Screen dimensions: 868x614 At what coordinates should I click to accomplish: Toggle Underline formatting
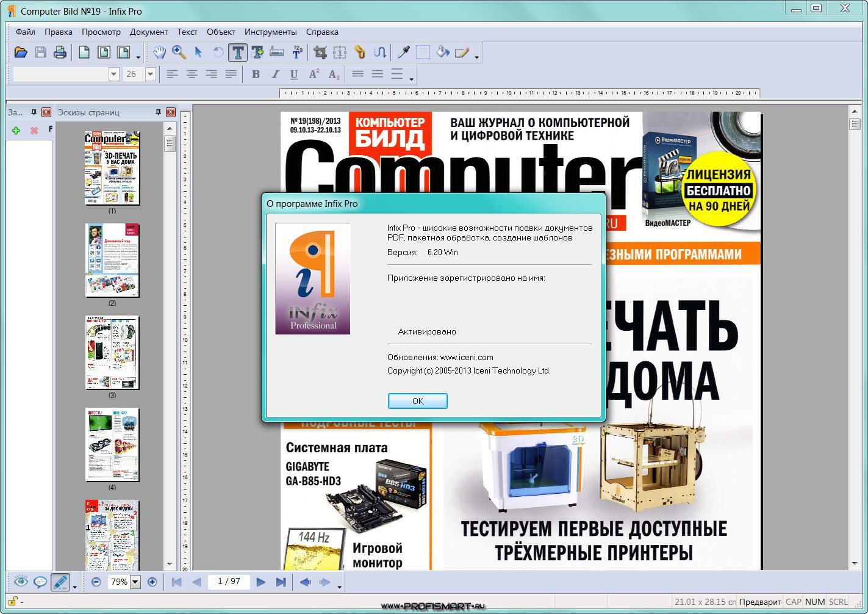[x=294, y=74]
